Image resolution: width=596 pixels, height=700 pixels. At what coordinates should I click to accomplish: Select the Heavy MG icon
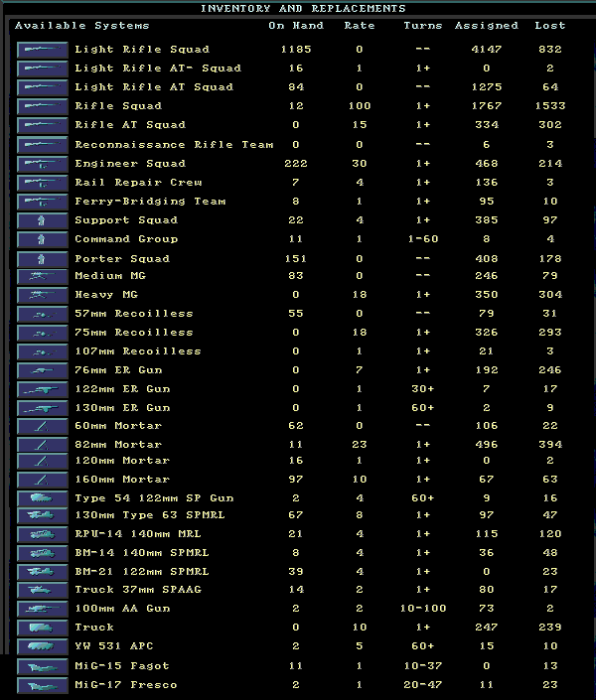43,295
